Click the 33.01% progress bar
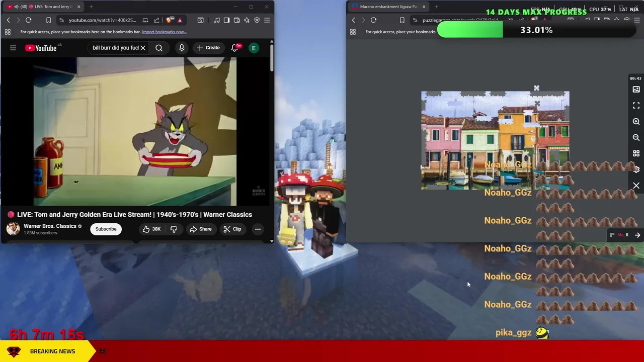 click(x=536, y=30)
